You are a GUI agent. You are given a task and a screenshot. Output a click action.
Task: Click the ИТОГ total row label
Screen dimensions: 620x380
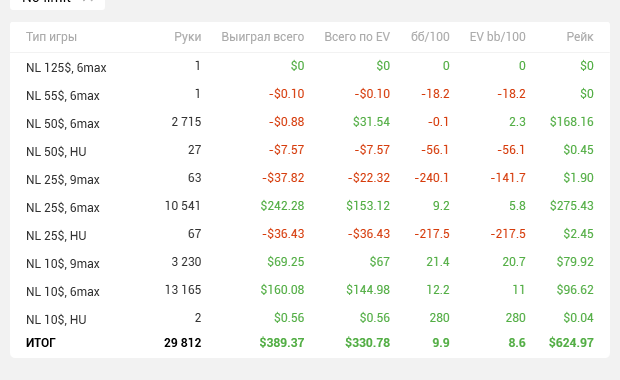(x=41, y=342)
